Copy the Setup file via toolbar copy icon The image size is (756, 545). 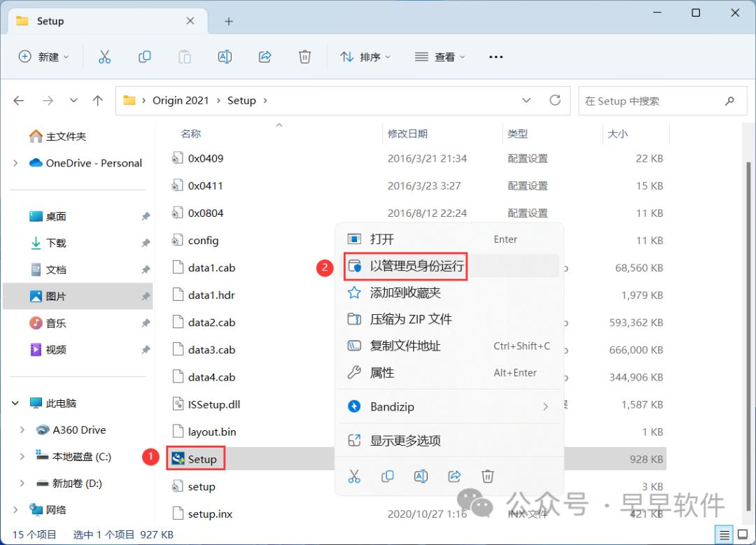144,57
